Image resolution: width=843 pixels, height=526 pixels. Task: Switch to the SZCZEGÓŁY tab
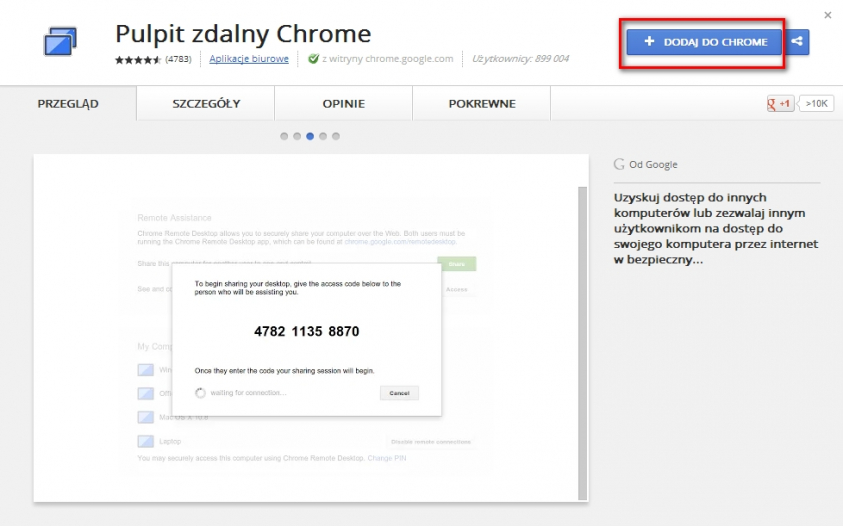206,103
